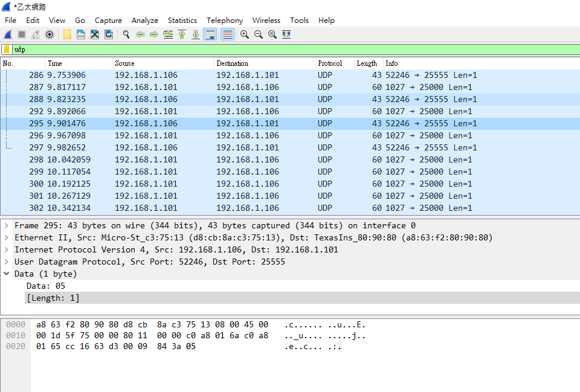Click hex byte 05 in bytes pane
The width and height of the screenshot is (580, 392).
click(191, 347)
